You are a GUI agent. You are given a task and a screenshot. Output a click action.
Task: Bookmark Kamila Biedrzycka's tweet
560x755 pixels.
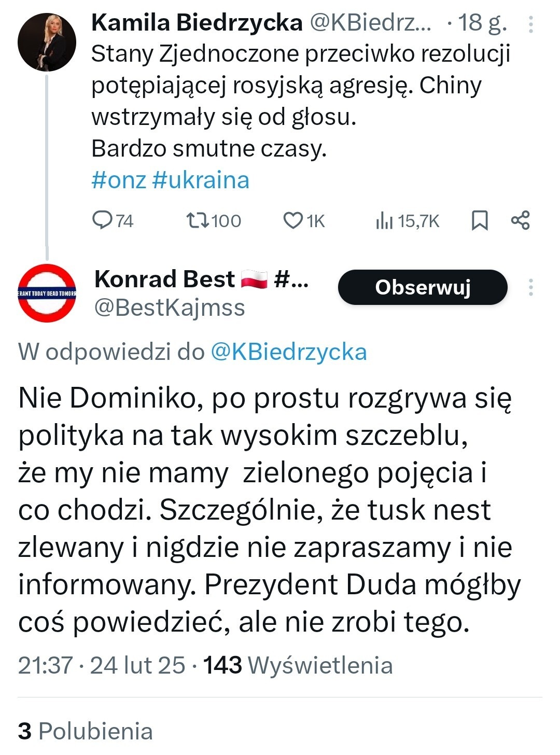click(x=480, y=220)
